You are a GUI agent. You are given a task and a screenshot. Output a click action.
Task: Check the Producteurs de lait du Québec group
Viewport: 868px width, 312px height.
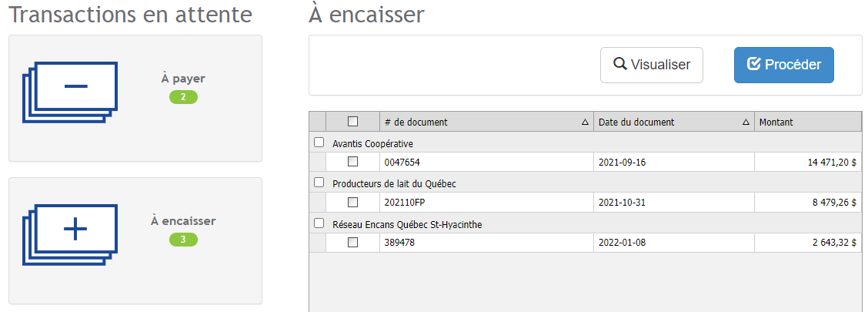point(319,183)
